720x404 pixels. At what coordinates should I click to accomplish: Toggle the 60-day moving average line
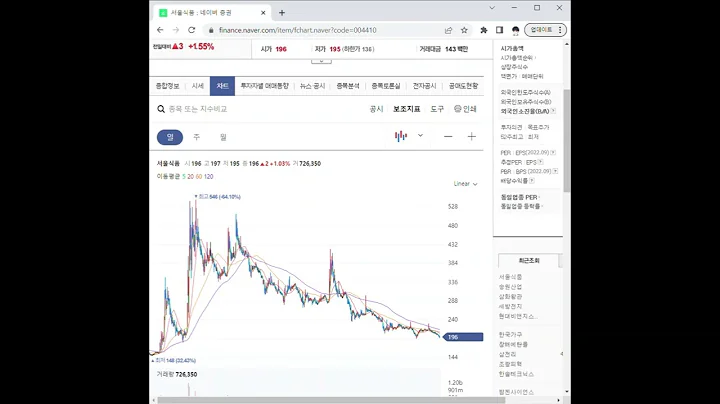(x=199, y=176)
